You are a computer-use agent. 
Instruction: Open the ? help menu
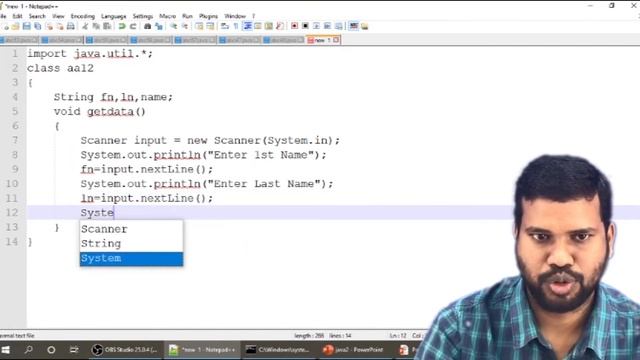click(x=253, y=16)
